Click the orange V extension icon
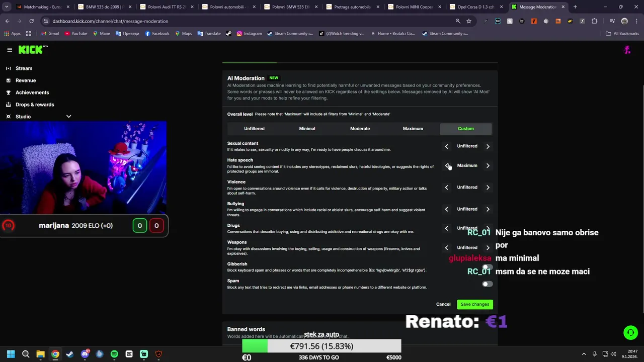The width and height of the screenshot is (644, 362). [x=534, y=21]
